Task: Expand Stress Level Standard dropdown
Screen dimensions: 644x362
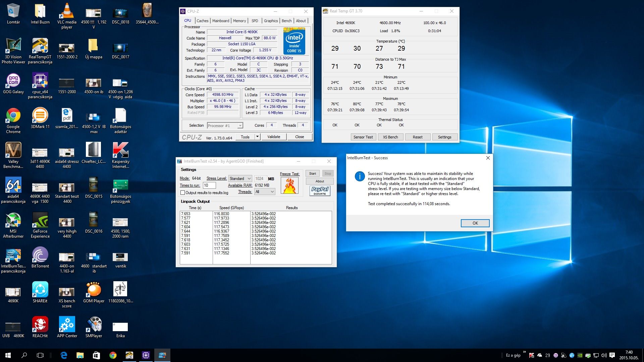Action: (240, 179)
